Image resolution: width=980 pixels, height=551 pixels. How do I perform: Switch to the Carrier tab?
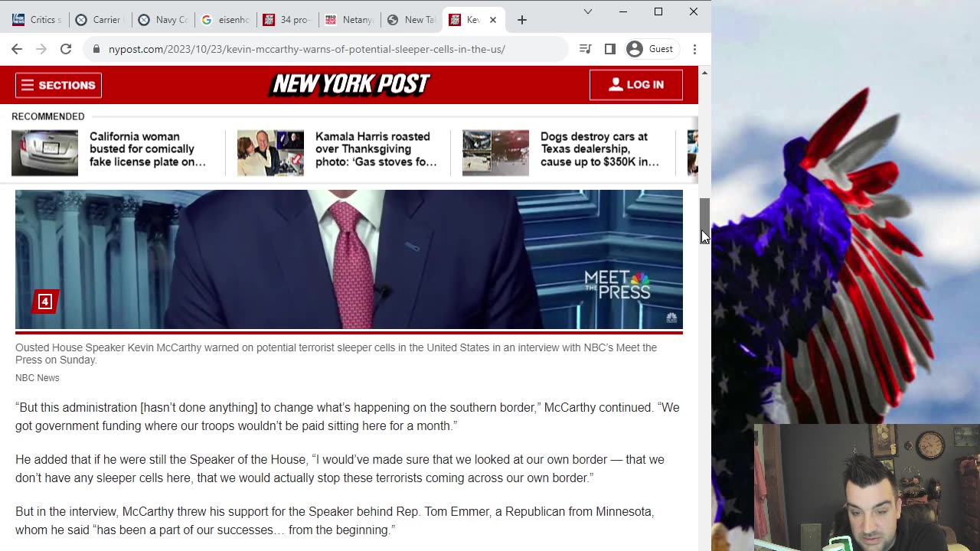coord(100,20)
